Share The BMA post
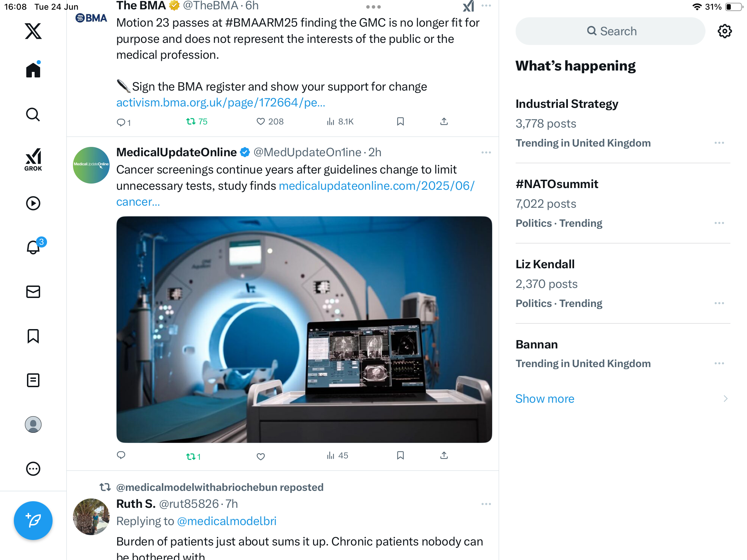This screenshot has width=747, height=560. coord(444,121)
